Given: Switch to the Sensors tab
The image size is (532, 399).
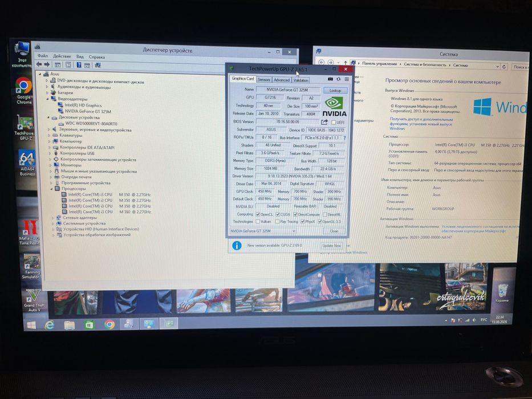Looking at the screenshot, I should [263, 80].
